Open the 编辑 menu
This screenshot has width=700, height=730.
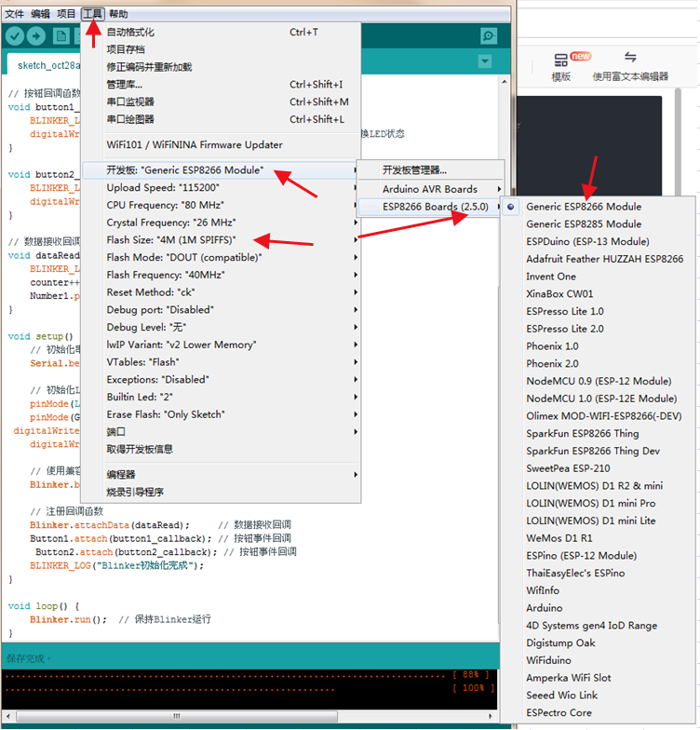(x=41, y=14)
